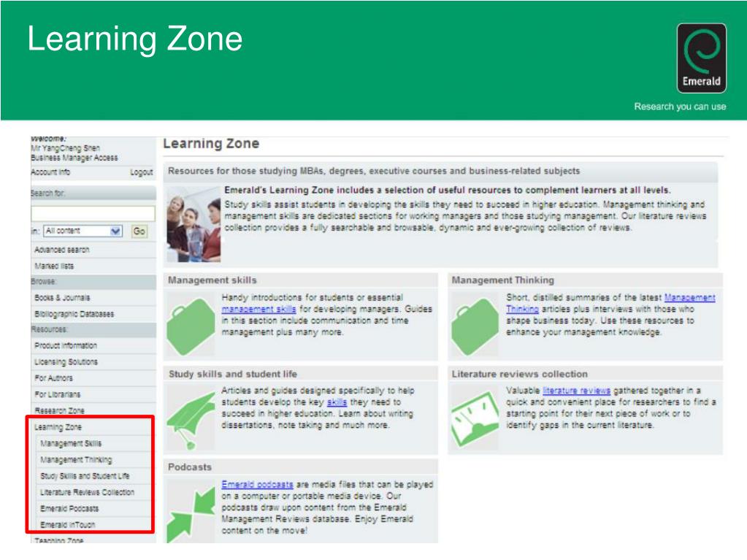Browse Bibliographic Databases
747x560 pixels.
pyautogui.click(x=74, y=314)
